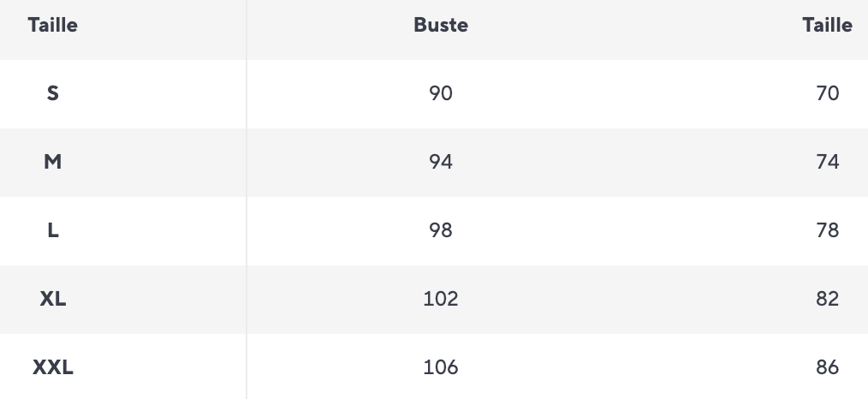Click the divider line beside size column

click(247, 199)
